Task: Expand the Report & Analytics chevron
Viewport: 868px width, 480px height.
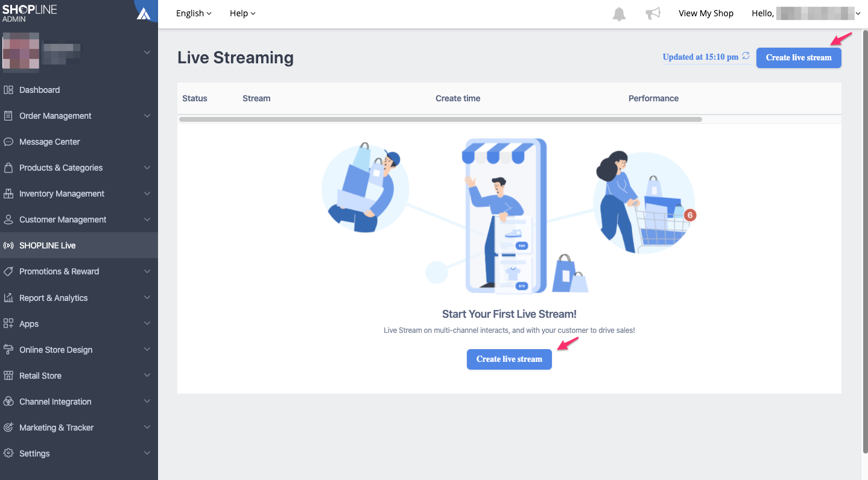Action: click(x=147, y=298)
